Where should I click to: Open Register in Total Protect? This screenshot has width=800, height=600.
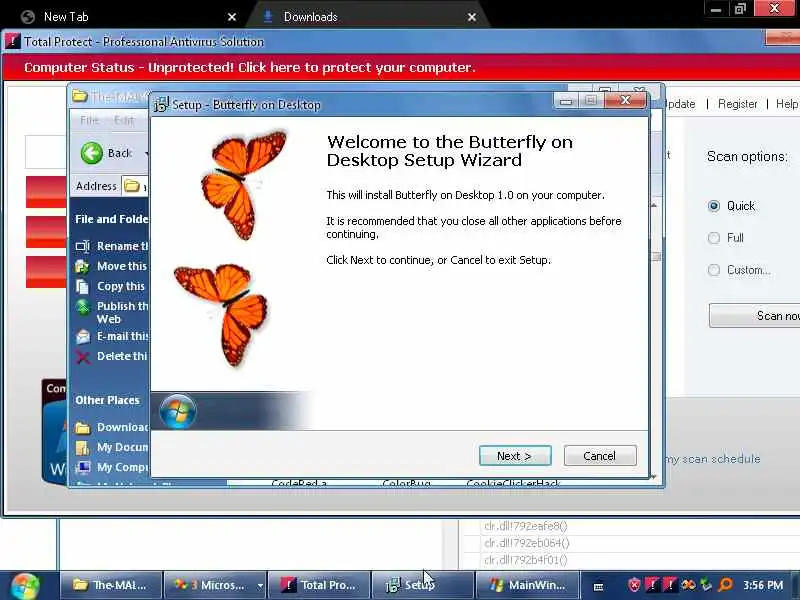737,104
